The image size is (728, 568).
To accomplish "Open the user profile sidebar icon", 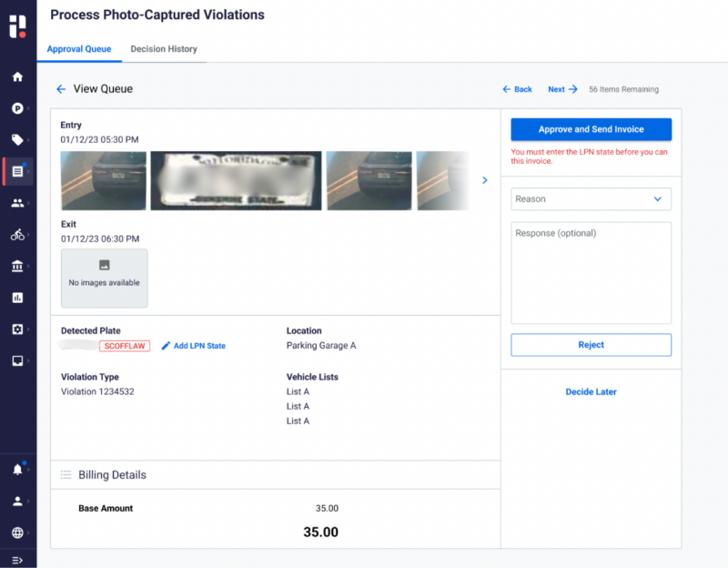I will tap(17, 501).
